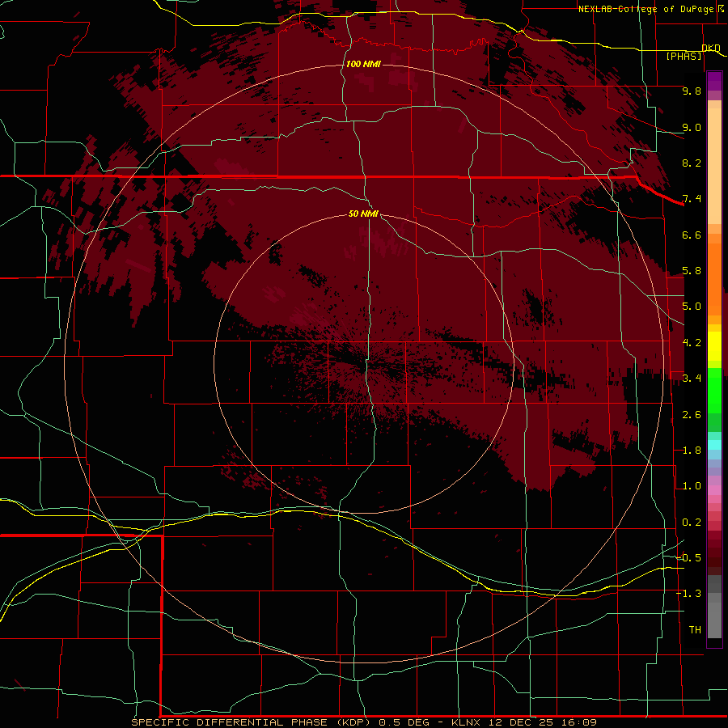Click the 3.4 scale value
728x728 pixels.
click(692, 379)
